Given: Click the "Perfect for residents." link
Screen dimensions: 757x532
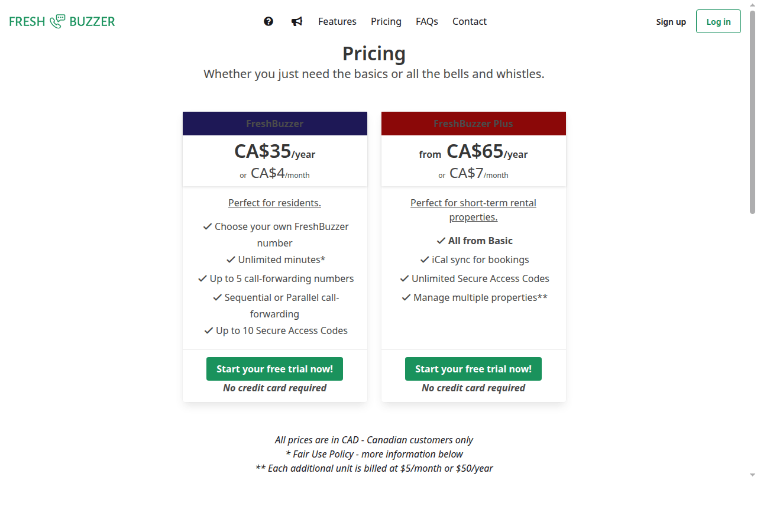Looking at the screenshot, I should tap(274, 203).
